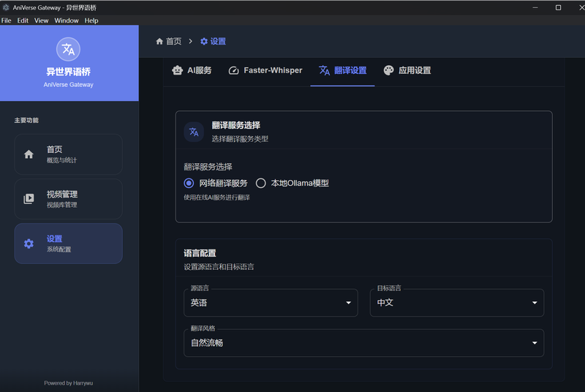Maximize the AniVerse Gateway window

coord(558,7)
